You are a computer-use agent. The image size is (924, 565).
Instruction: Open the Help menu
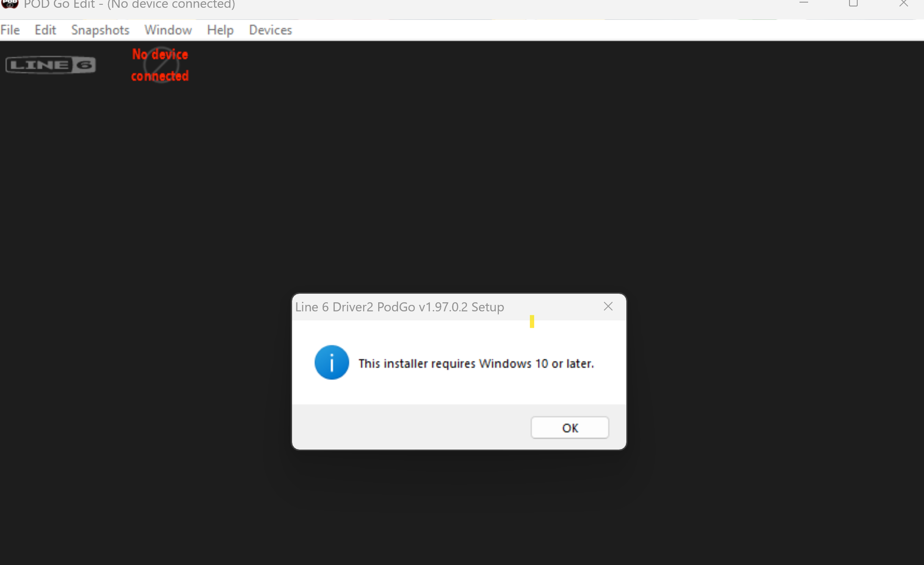(220, 30)
